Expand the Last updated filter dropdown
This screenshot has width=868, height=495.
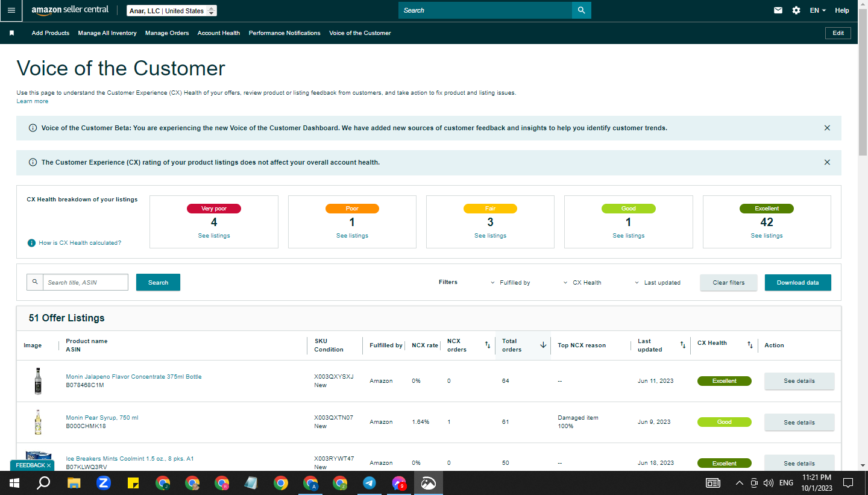coord(658,283)
